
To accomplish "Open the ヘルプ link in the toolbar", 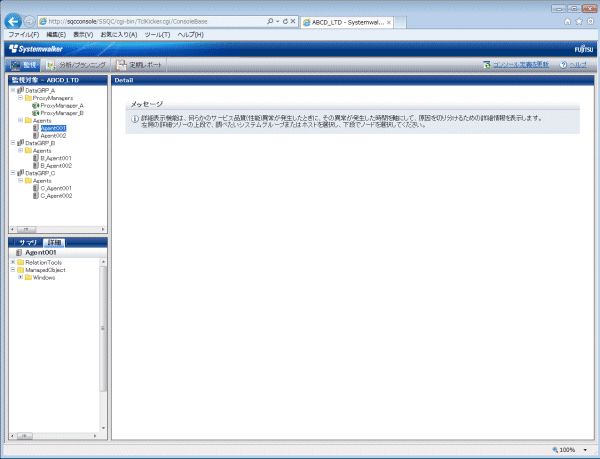I will (x=577, y=64).
